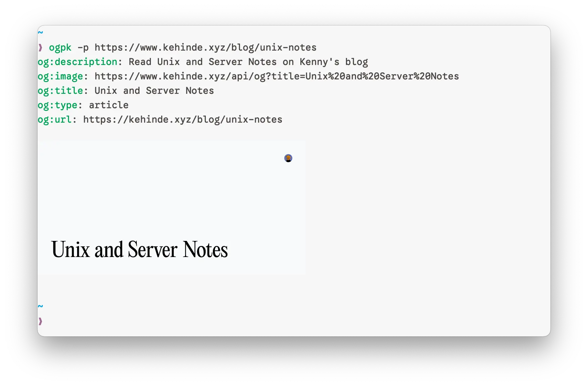
Task: Click the og:image key label
Action: (60, 76)
